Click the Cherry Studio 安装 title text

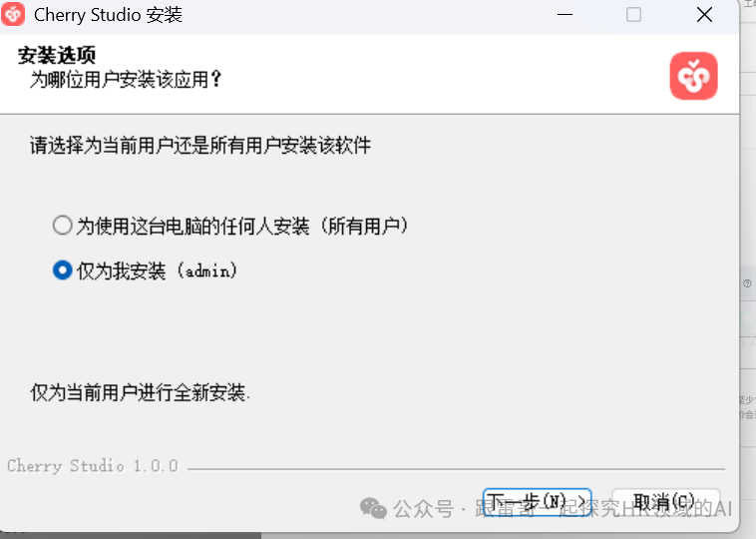108,15
